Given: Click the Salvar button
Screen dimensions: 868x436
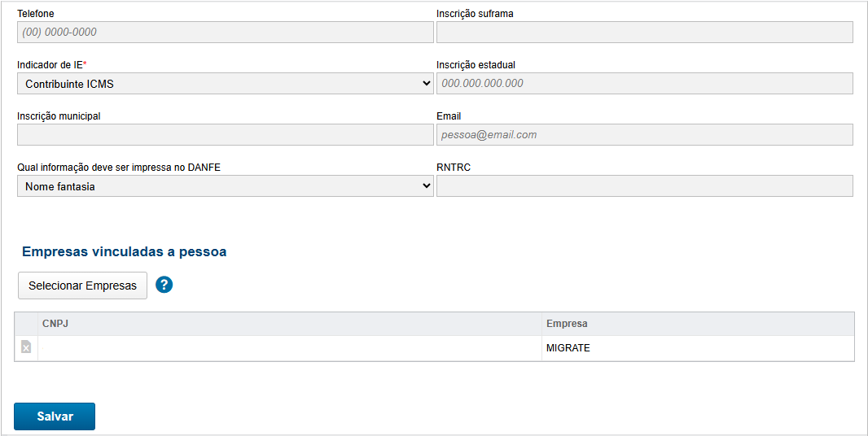Looking at the screenshot, I should coord(55,416).
